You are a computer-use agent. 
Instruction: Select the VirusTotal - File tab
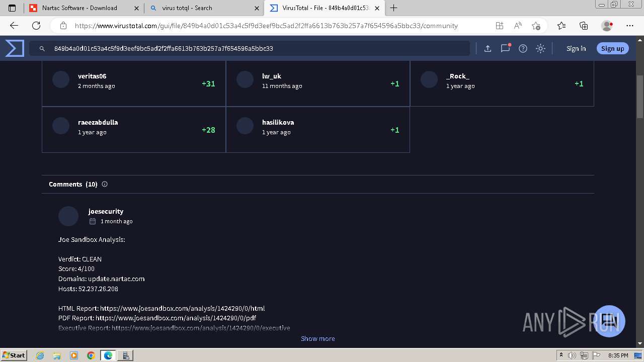325,8
